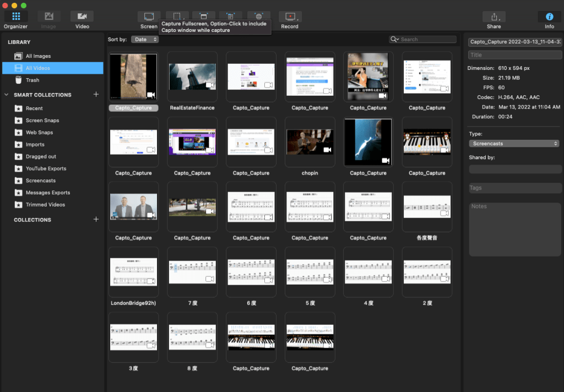The image size is (564, 392).
Task: Select All Images in the library
Action: pos(39,56)
